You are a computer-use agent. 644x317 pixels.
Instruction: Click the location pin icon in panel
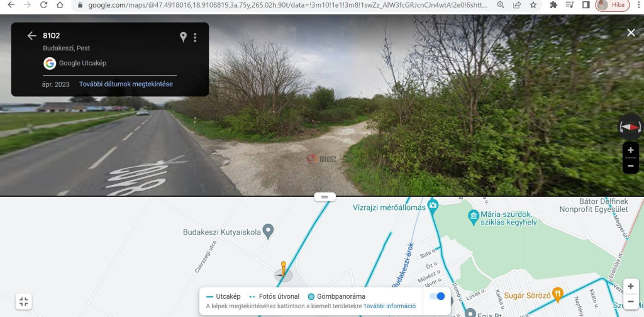pos(183,37)
